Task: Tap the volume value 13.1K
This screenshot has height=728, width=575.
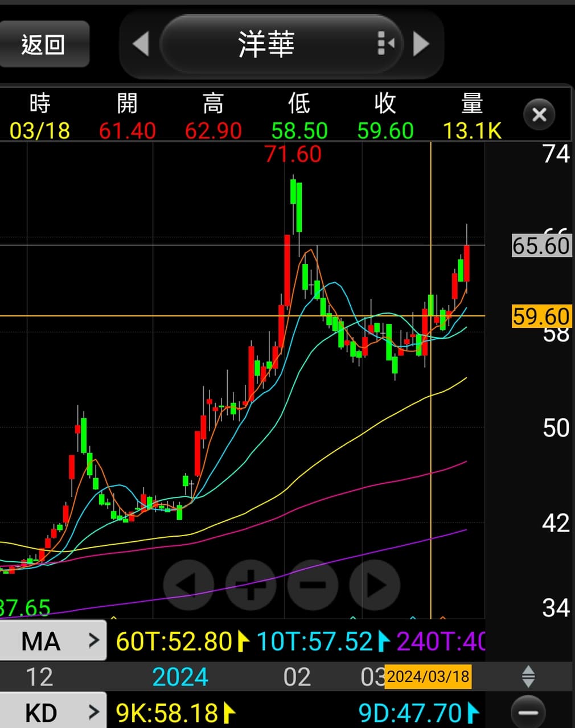Action: point(473,131)
